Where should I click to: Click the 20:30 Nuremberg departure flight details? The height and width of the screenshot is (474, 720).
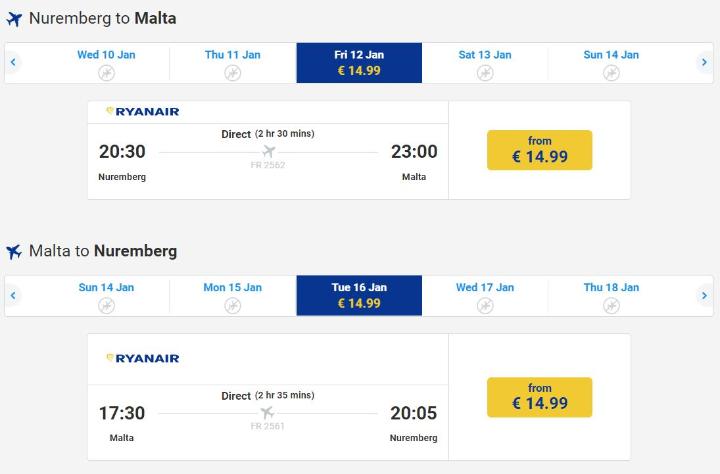(268, 152)
